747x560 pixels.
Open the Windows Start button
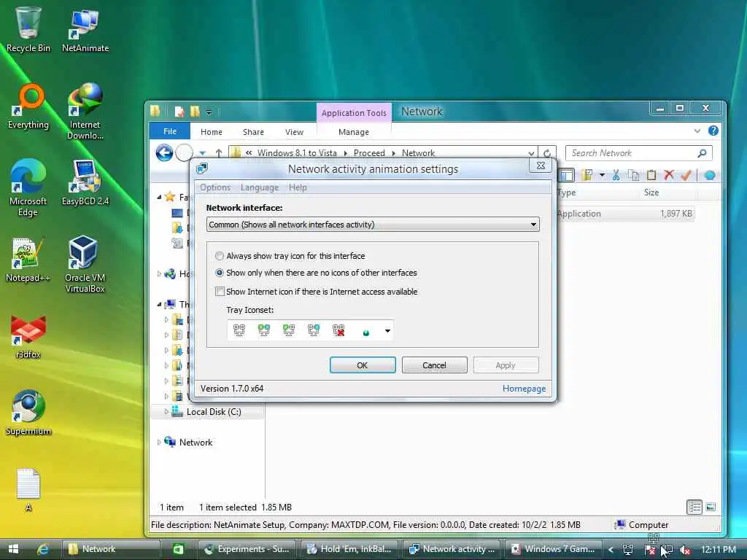click(x=13, y=549)
